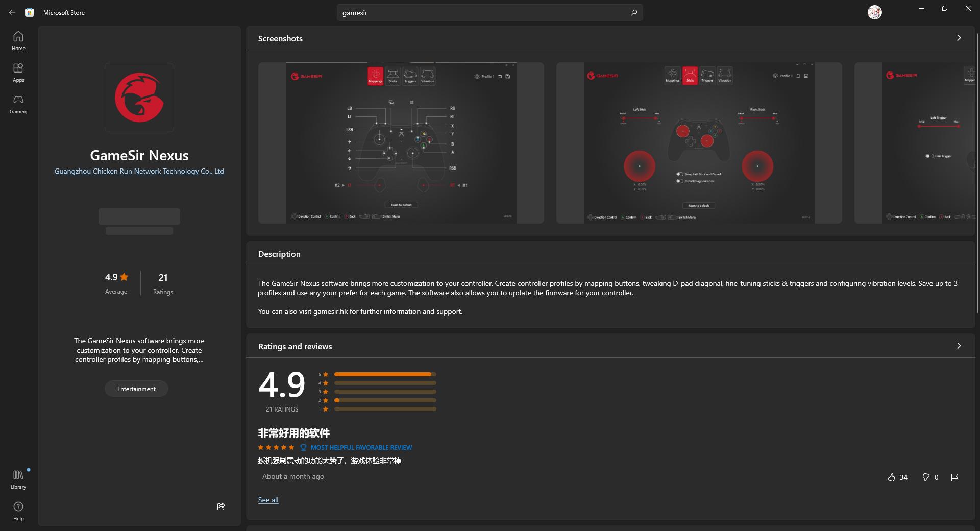Open the Home section in sidebar
This screenshot has width=980, height=531.
coord(18,41)
